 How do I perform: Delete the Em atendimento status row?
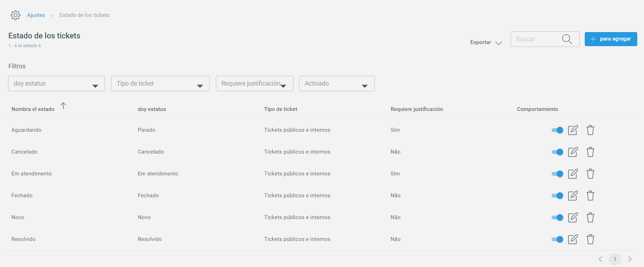pos(590,174)
